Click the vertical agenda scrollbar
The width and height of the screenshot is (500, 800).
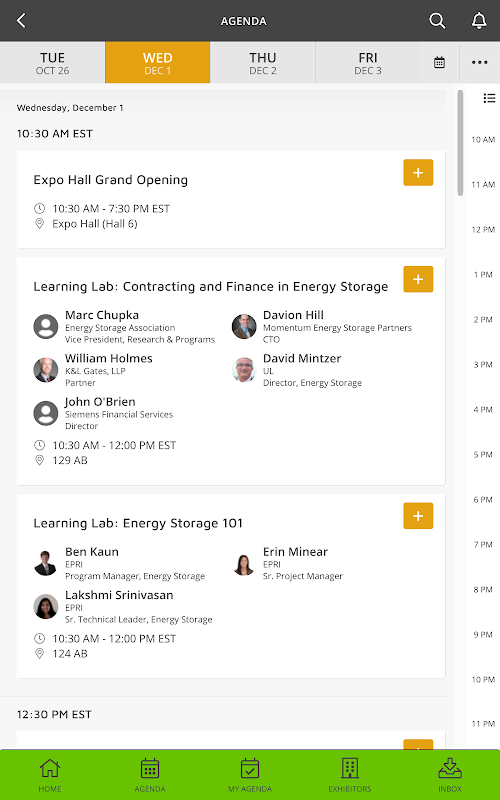(x=460, y=143)
